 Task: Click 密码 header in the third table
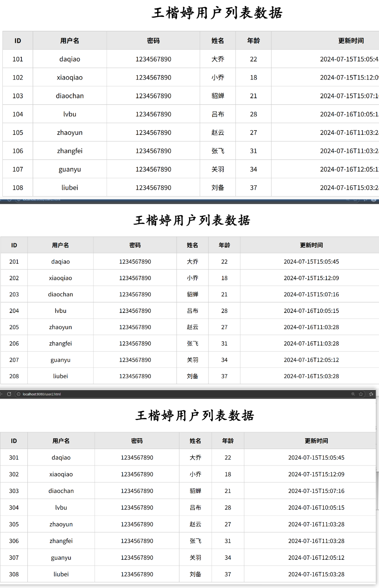click(137, 441)
